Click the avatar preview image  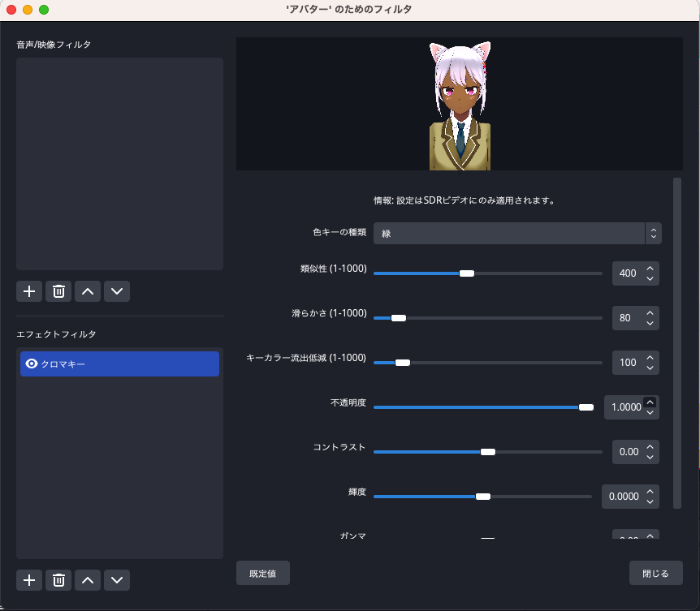point(460,105)
